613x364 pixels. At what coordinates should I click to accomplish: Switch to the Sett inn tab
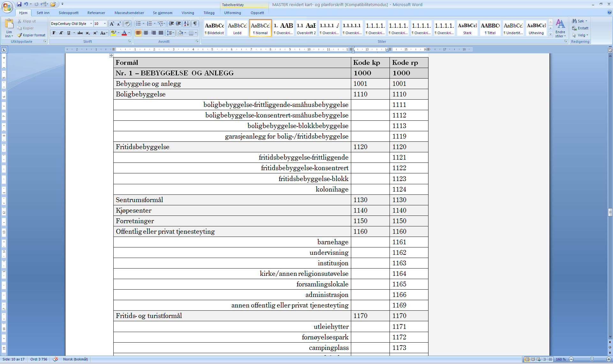pos(43,13)
